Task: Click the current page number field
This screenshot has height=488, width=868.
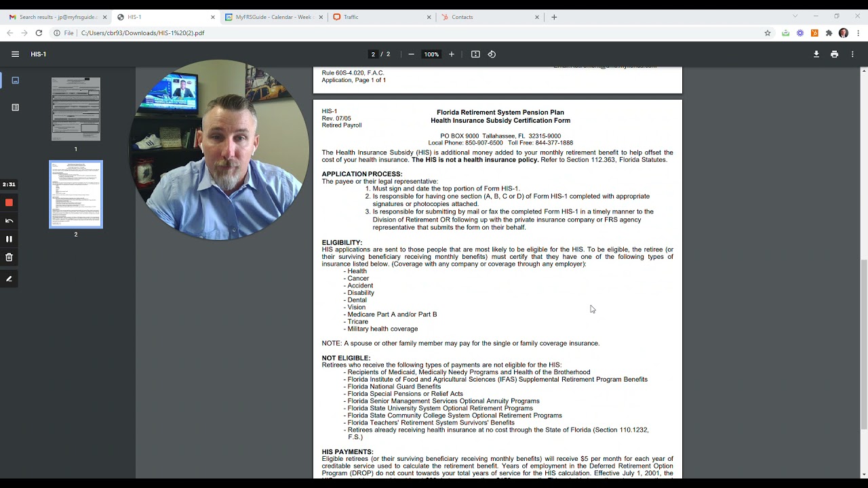Action: [x=373, y=54]
